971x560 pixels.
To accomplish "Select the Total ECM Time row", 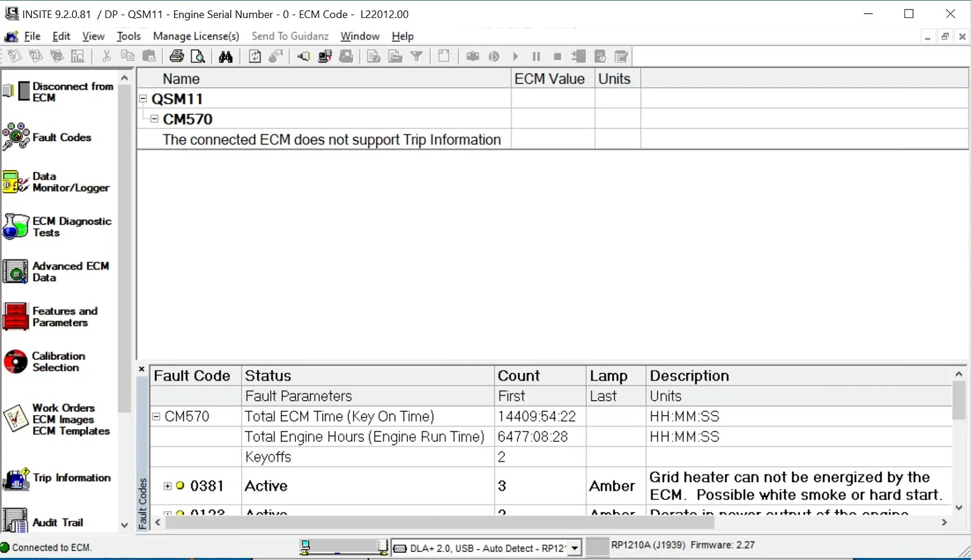I will coord(551,416).
